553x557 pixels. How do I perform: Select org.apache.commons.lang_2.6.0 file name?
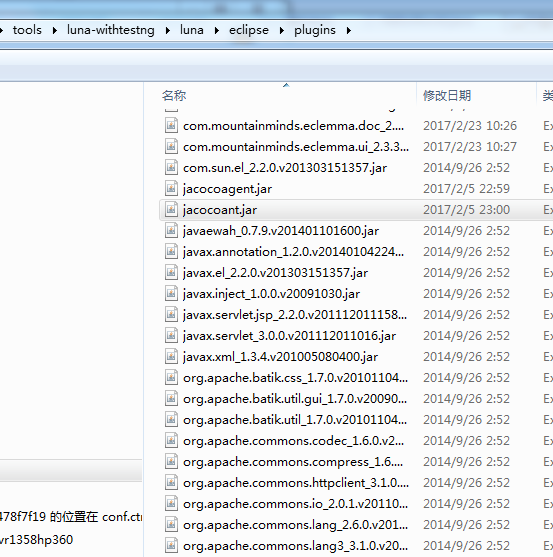pos(296,524)
